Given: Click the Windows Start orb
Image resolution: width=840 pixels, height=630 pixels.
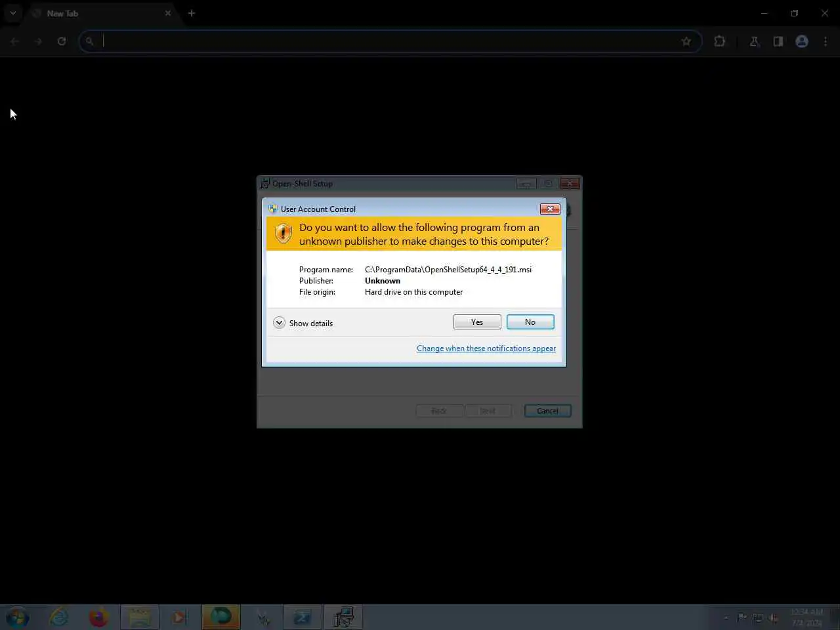Looking at the screenshot, I should (x=17, y=618).
